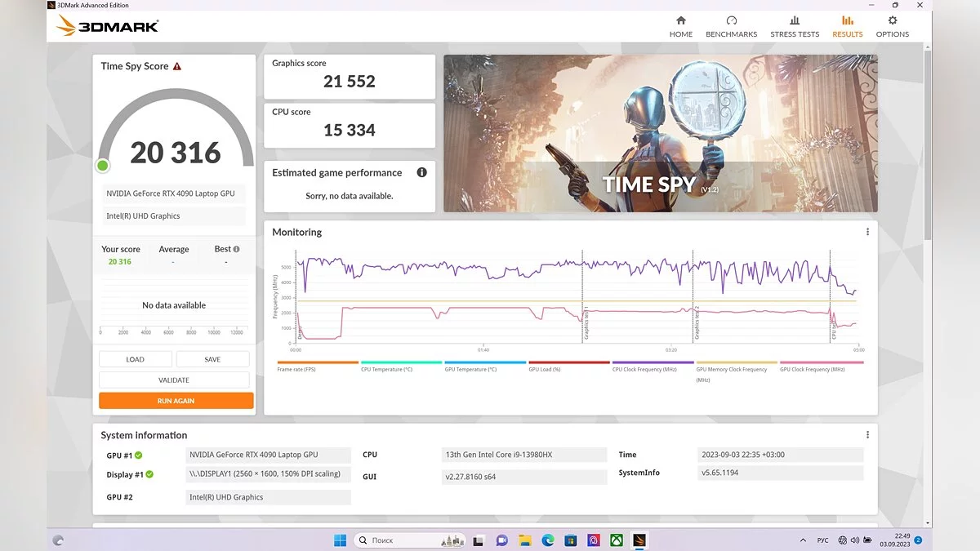Click the 3DMark logo
The height and width of the screenshot is (551, 980).
click(107, 26)
